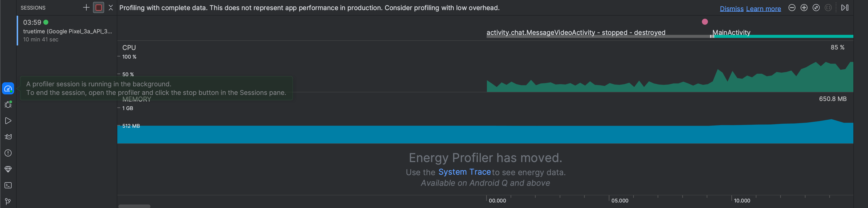The height and width of the screenshot is (208, 868).
Task: Close the Sessions pane
Action: click(111, 7)
